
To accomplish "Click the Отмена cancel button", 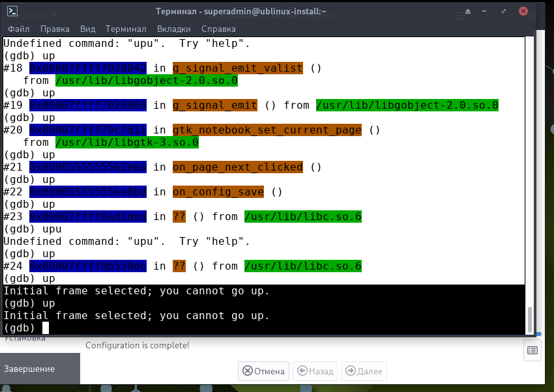I will coord(264,371).
